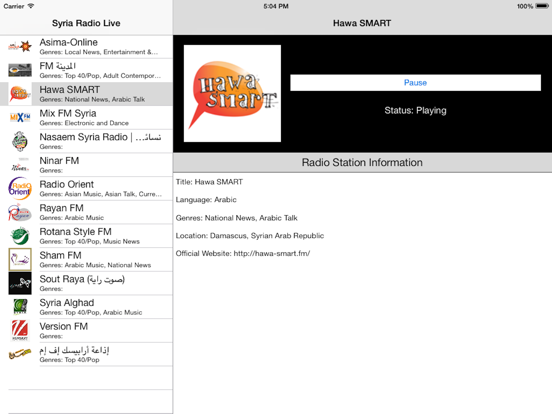552x414 pixels.
Task: Click the 'Radio Station Information' header
Action: point(362,163)
